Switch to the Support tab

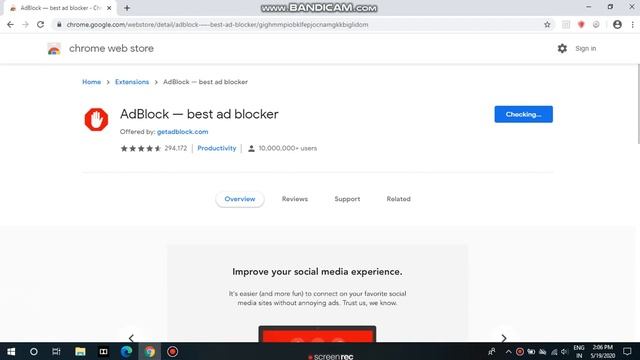coord(347,199)
